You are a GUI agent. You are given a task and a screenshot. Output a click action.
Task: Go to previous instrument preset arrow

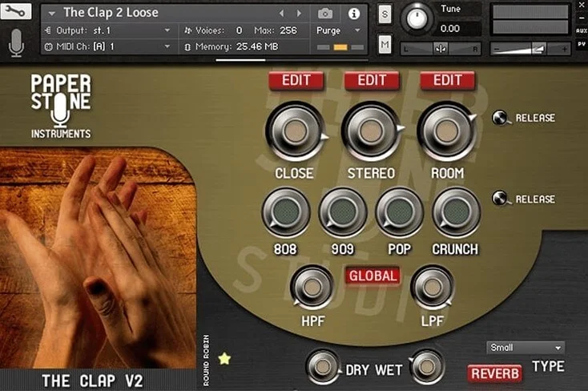tap(282, 14)
